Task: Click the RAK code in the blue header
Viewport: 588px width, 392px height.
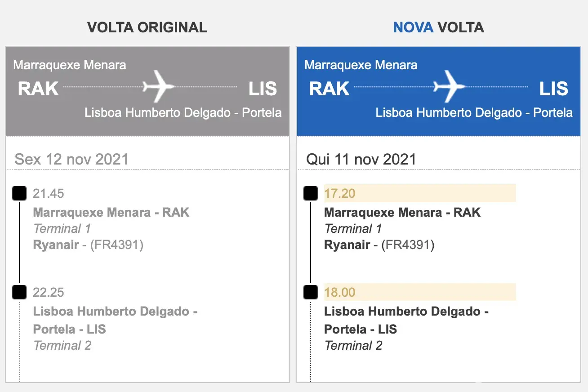Action: [x=329, y=89]
